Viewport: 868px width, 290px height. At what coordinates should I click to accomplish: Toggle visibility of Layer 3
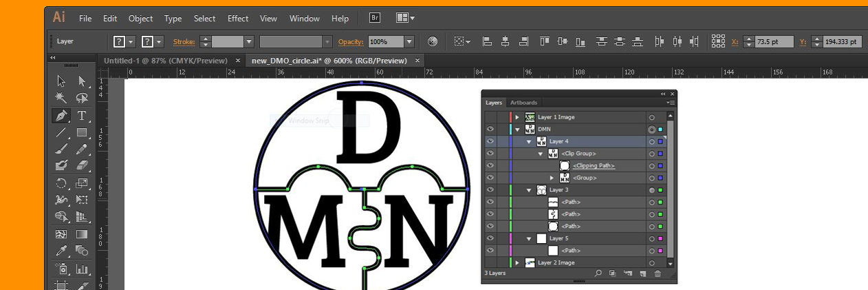[490, 189]
